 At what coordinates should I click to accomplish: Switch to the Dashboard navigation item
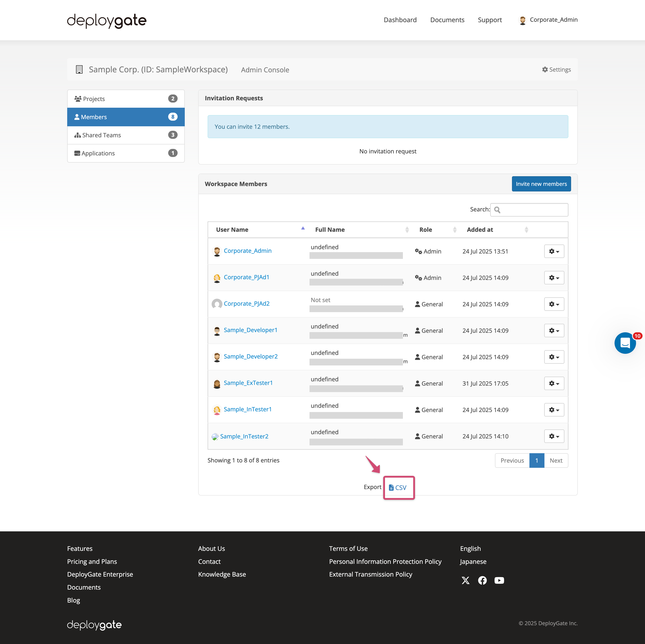pyautogui.click(x=400, y=20)
